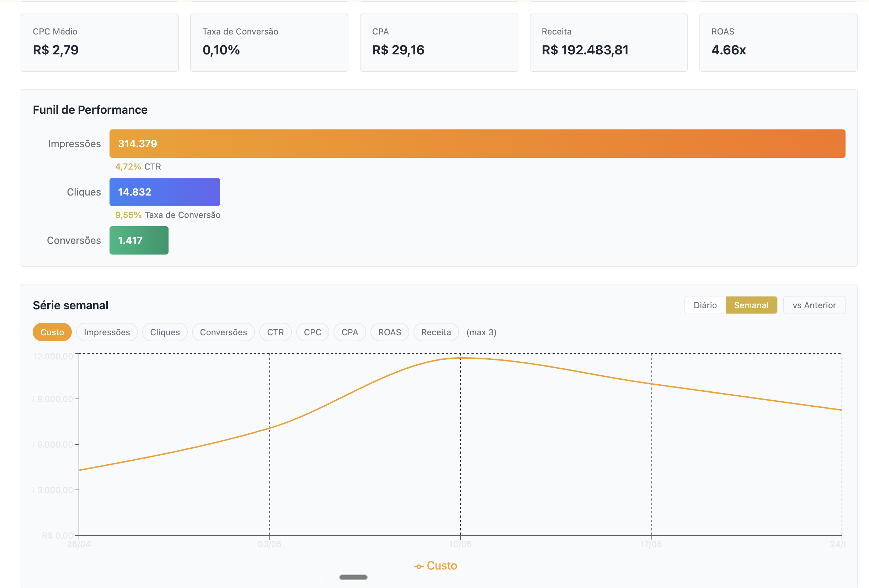
Task: Toggle the CPC metric chip
Action: tap(312, 332)
